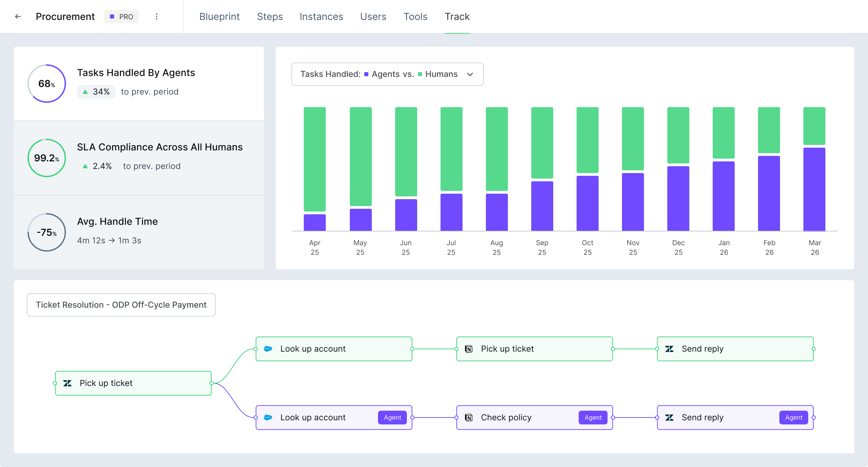Image resolution: width=868 pixels, height=467 pixels.
Task: Click the Zendesk icon in Agent Send reply node
Action: pos(669,418)
